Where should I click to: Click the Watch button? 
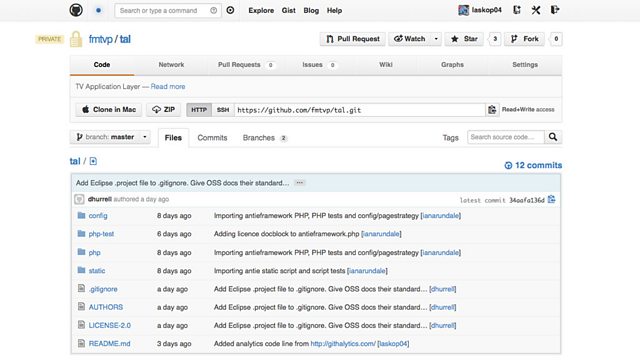pos(409,39)
